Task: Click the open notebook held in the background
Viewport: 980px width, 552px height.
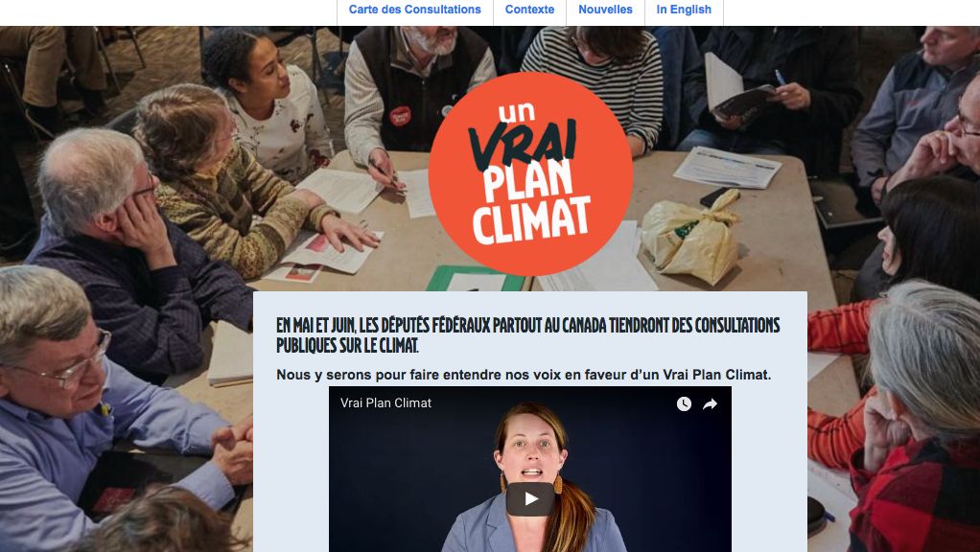Action: (x=738, y=87)
